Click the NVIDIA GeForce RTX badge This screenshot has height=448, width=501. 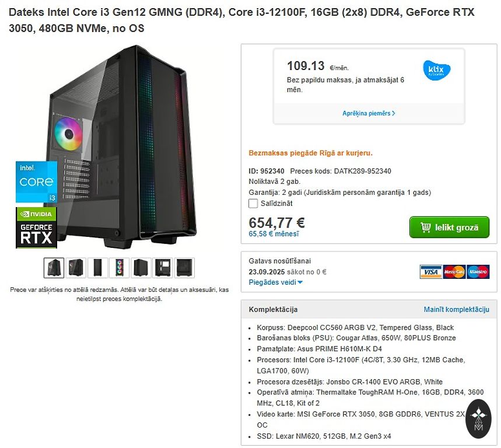click(x=36, y=228)
